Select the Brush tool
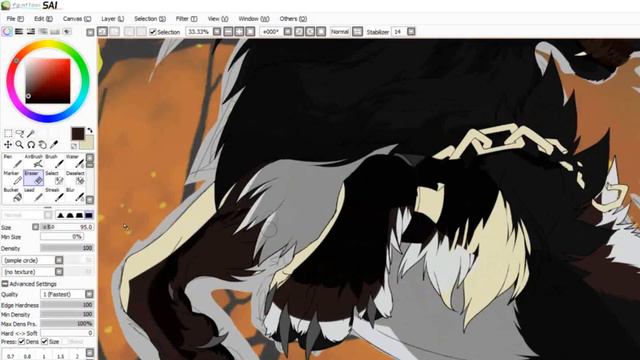The image size is (640, 360). [x=54, y=161]
